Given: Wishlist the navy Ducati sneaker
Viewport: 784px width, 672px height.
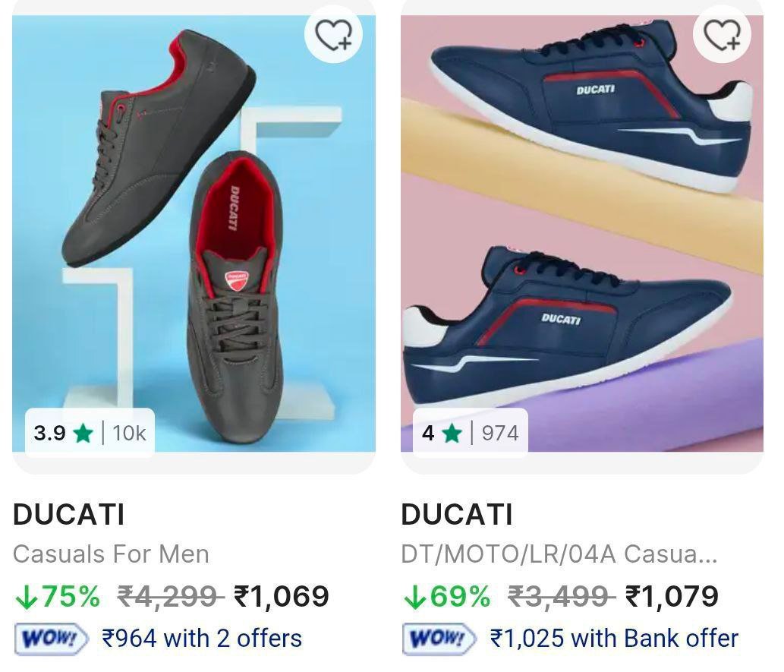Looking at the screenshot, I should click(722, 34).
